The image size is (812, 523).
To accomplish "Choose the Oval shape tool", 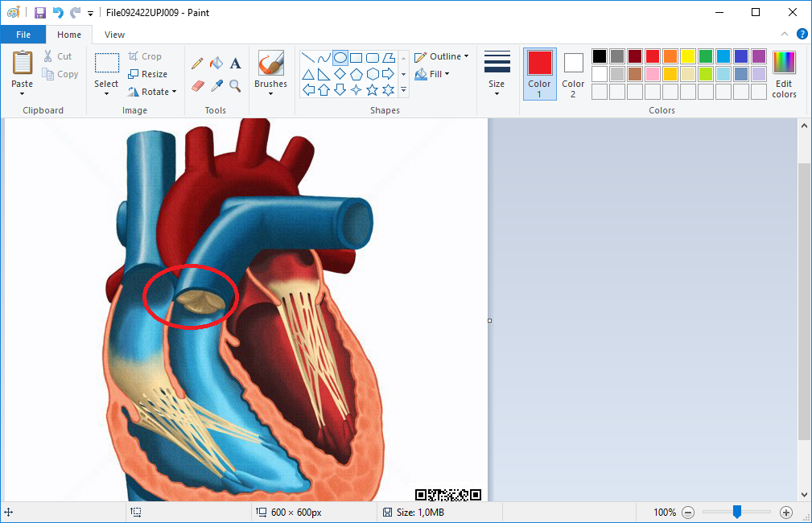I will pyautogui.click(x=340, y=57).
